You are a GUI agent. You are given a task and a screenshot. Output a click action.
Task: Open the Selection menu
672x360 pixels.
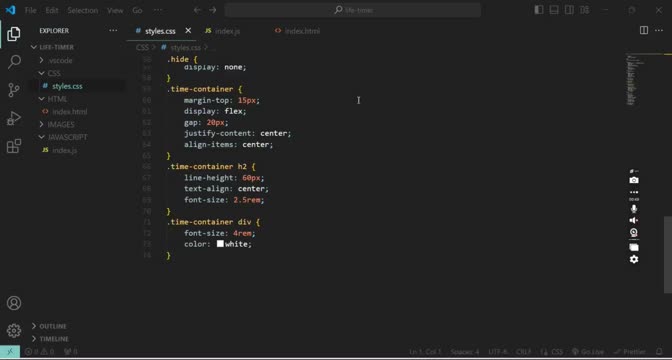(82, 10)
